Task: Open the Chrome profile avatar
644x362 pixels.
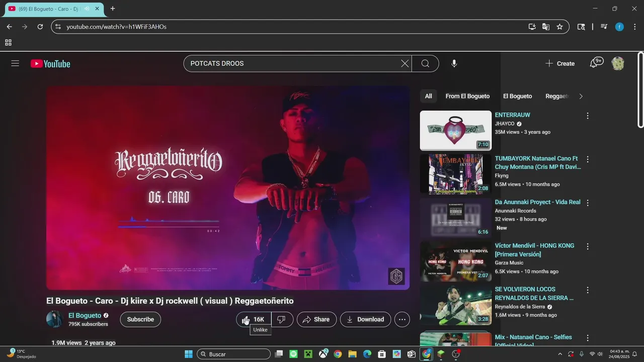Action: [619, 27]
